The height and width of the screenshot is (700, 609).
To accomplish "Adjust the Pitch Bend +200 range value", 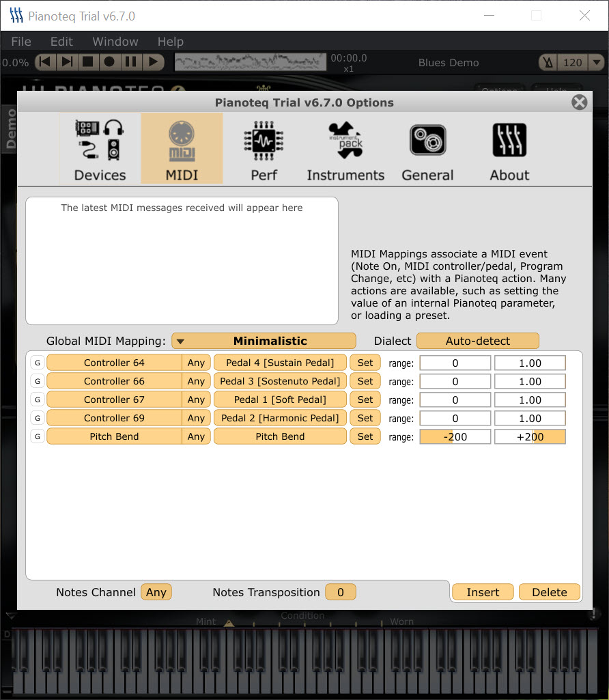I will pyautogui.click(x=530, y=436).
